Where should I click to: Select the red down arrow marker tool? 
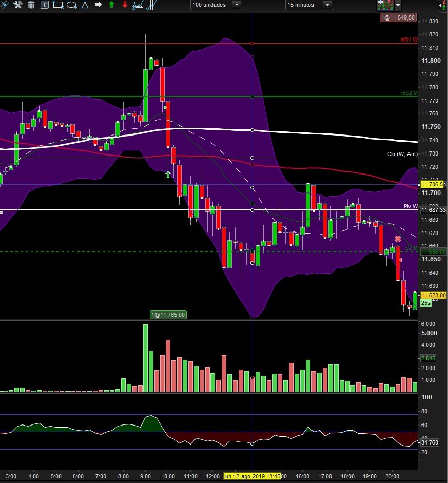click(x=125, y=5)
